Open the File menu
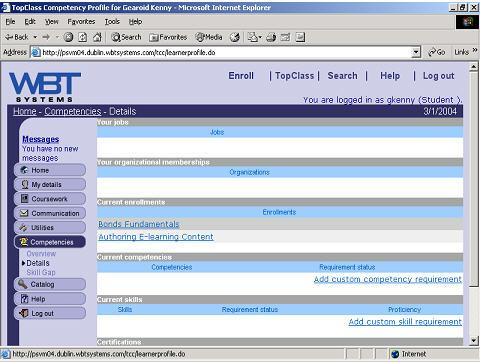This screenshot has height=364, width=483. point(10,22)
